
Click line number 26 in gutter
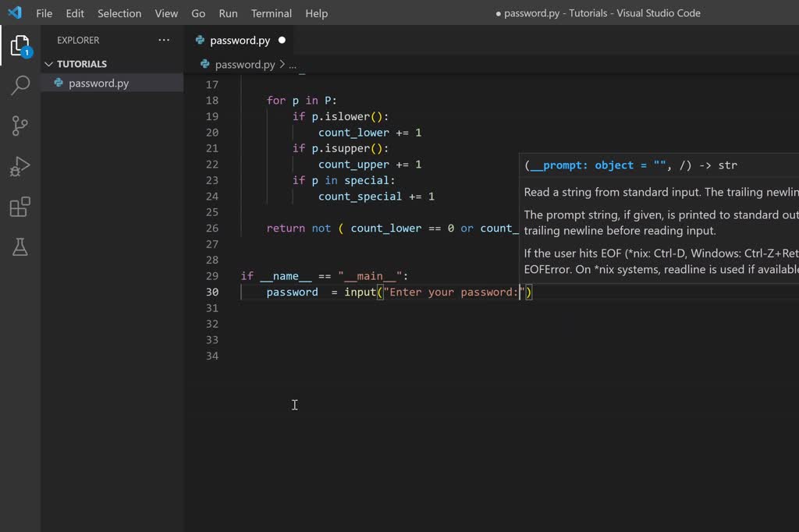coord(212,229)
